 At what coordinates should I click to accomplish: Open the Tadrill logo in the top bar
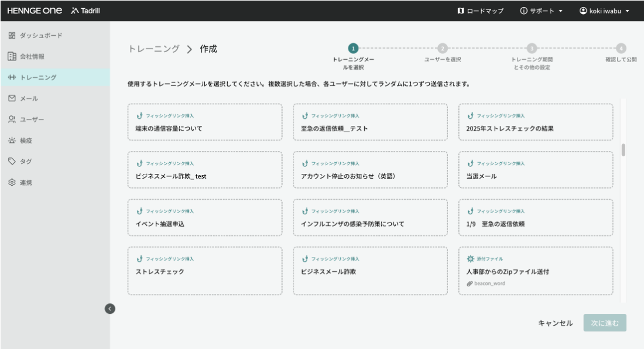[x=85, y=10]
